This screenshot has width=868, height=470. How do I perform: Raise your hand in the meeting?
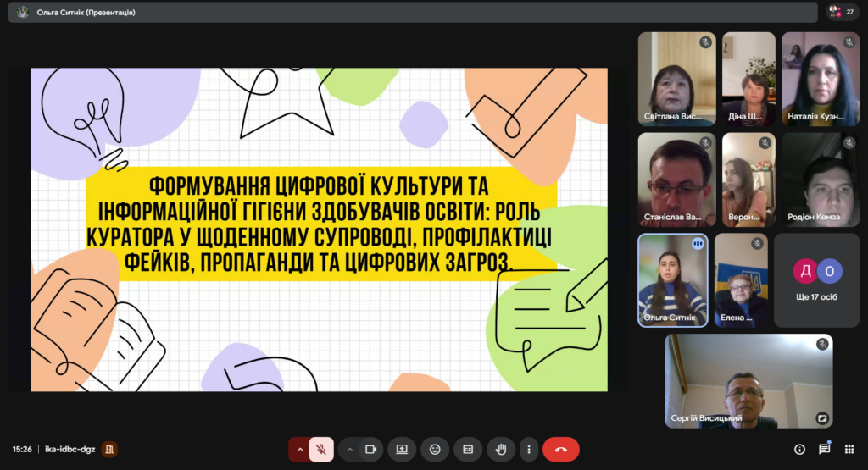500,449
